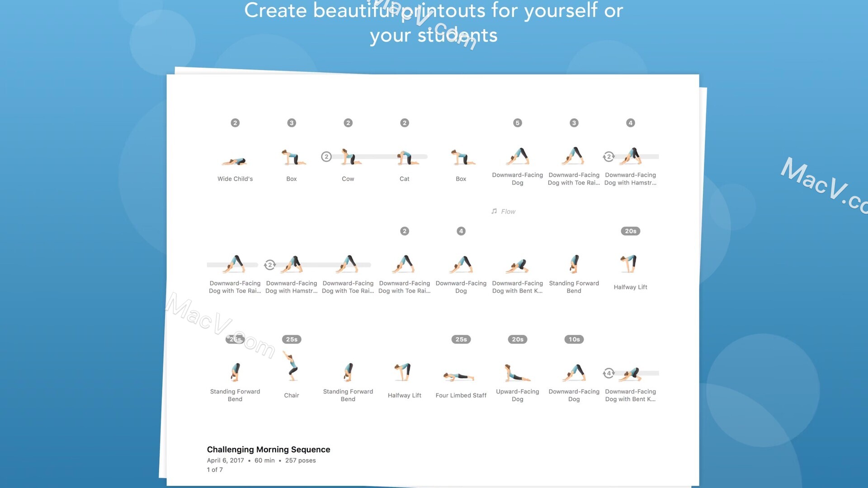The height and width of the screenshot is (488, 868).
Task: Select the Downward-Facing Dog icon
Action: [517, 155]
